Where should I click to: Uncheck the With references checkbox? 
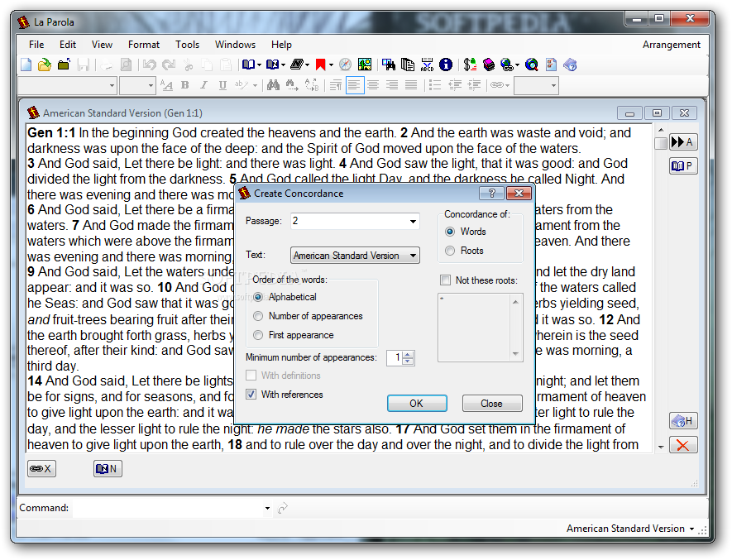[x=251, y=395]
